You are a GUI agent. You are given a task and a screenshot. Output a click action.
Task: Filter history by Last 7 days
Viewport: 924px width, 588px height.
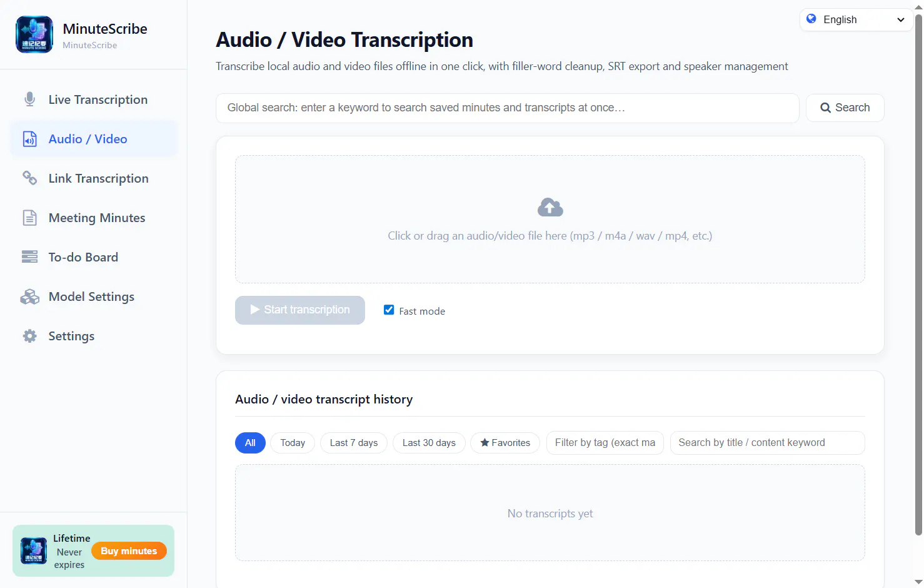click(x=354, y=443)
